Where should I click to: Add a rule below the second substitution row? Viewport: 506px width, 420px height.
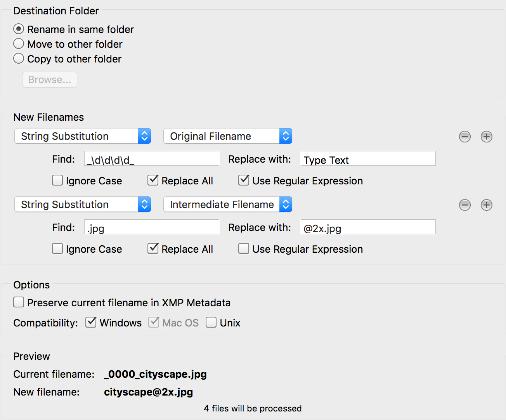pos(486,205)
